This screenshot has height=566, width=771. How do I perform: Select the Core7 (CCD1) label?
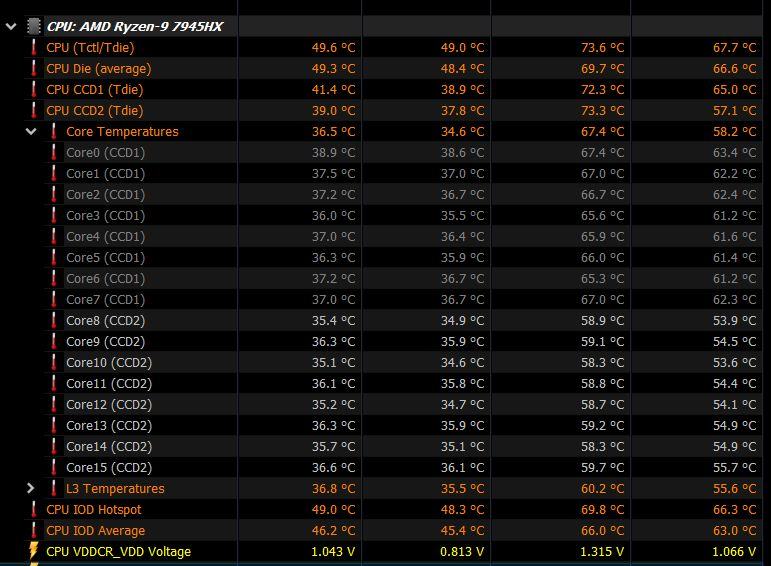106,299
